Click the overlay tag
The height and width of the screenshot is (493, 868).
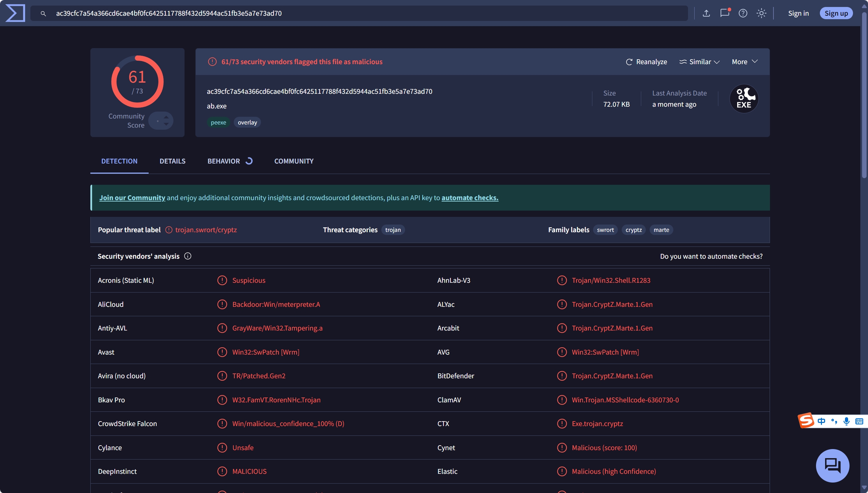247,122
